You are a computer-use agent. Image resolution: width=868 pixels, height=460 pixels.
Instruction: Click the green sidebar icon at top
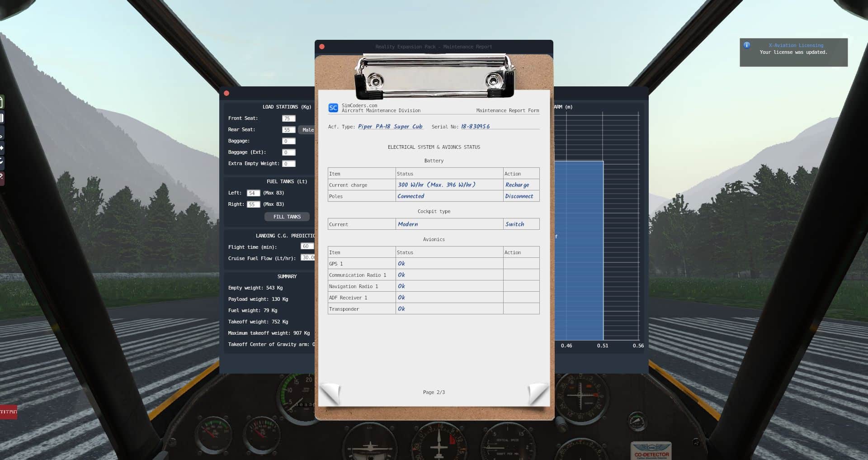tap(1, 102)
